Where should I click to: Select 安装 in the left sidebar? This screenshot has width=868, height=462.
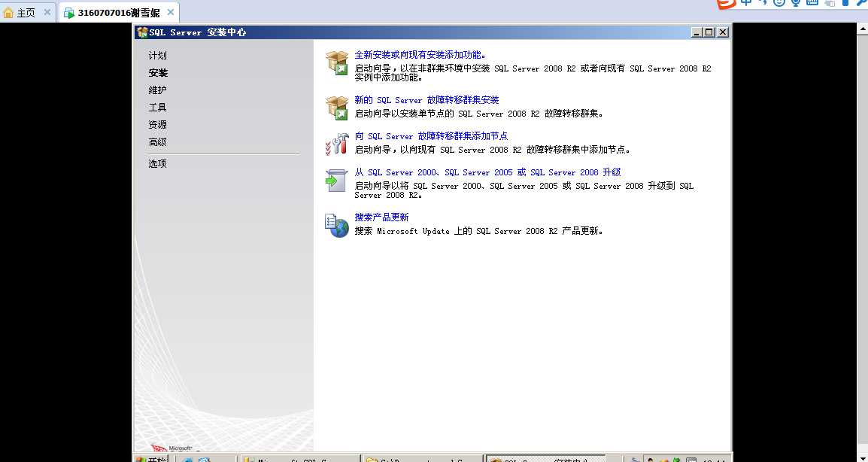point(158,73)
